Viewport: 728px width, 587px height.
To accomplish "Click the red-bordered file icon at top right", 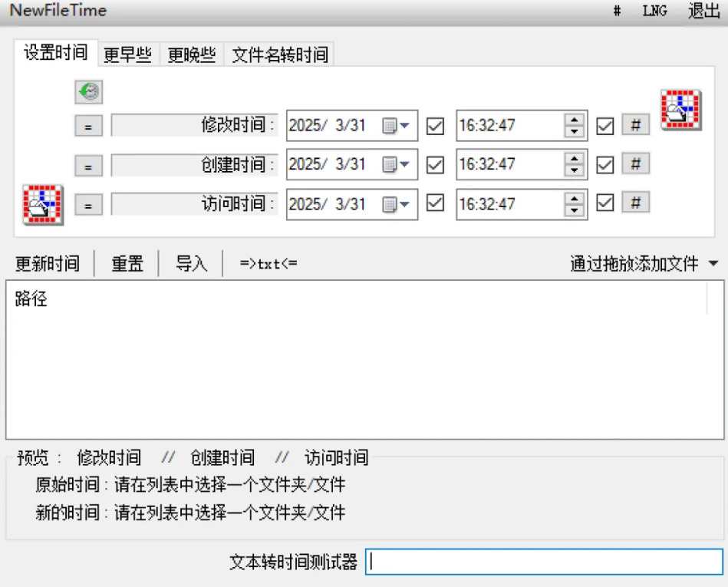I will pyautogui.click(x=680, y=110).
